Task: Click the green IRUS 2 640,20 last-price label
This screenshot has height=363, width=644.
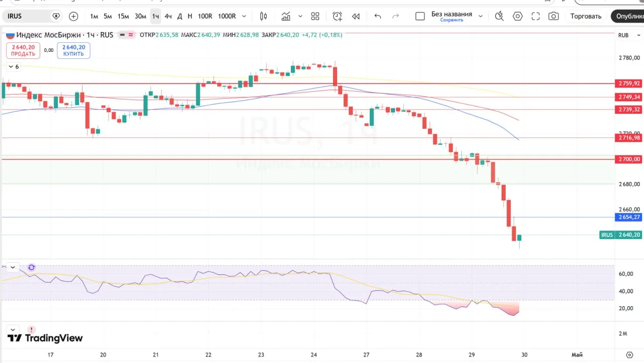Action: click(x=621, y=235)
